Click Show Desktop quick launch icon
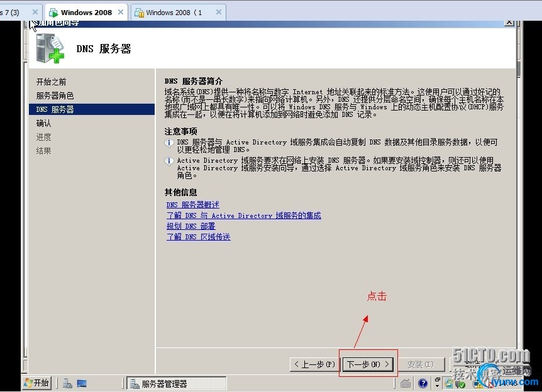The image size is (542, 392). click(x=82, y=383)
